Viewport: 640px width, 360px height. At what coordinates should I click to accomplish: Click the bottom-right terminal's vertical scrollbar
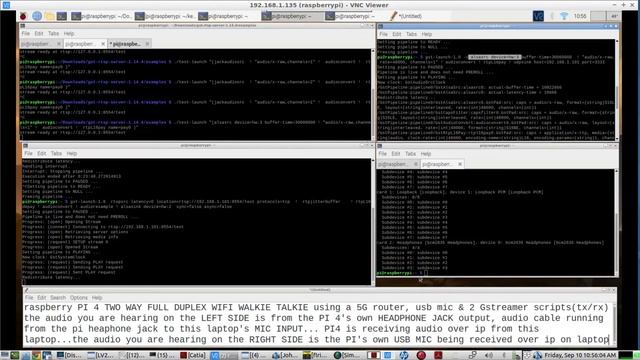coord(616,223)
